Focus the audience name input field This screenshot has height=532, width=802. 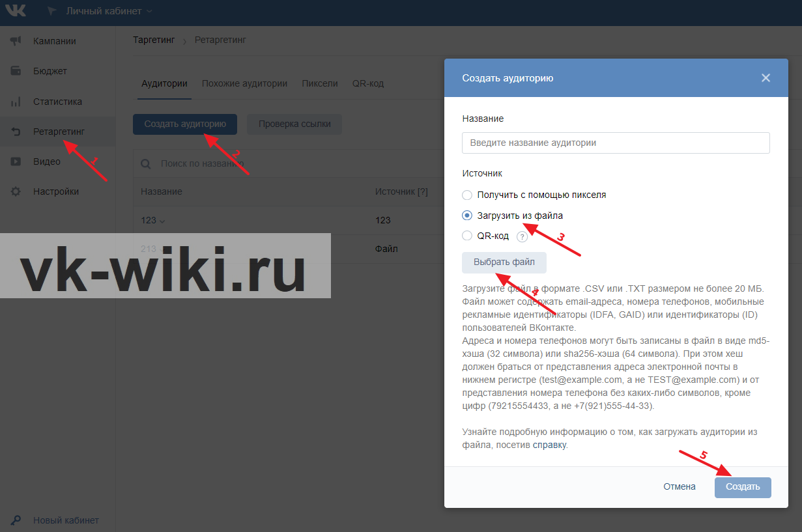(615, 143)
